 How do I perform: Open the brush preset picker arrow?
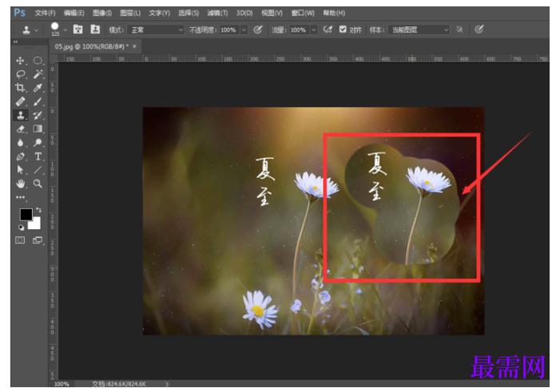tap(65, 30)
